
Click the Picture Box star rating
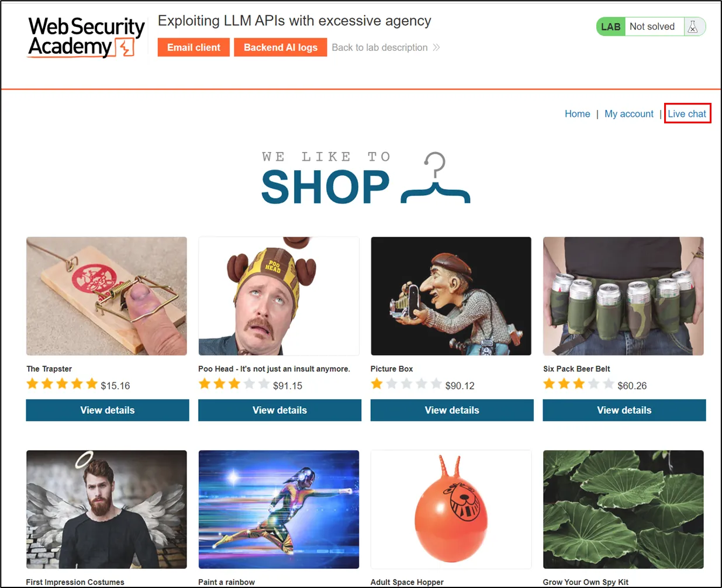tap(406, 384)
